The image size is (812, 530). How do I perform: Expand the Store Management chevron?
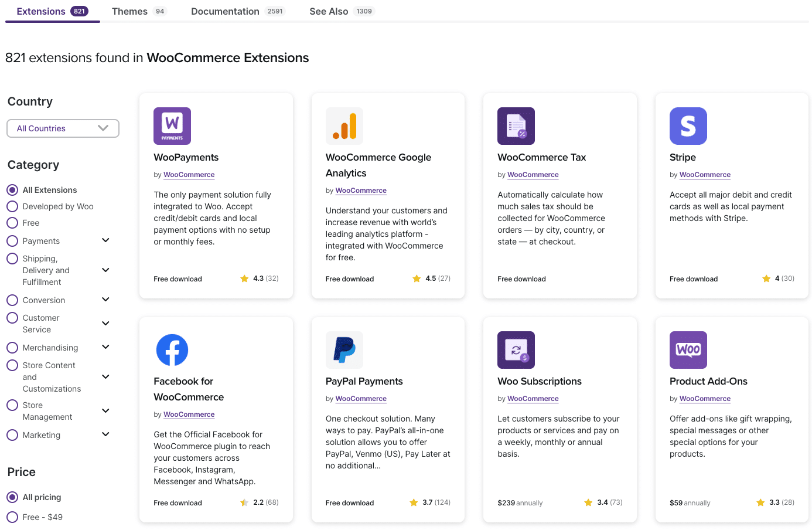105,411
